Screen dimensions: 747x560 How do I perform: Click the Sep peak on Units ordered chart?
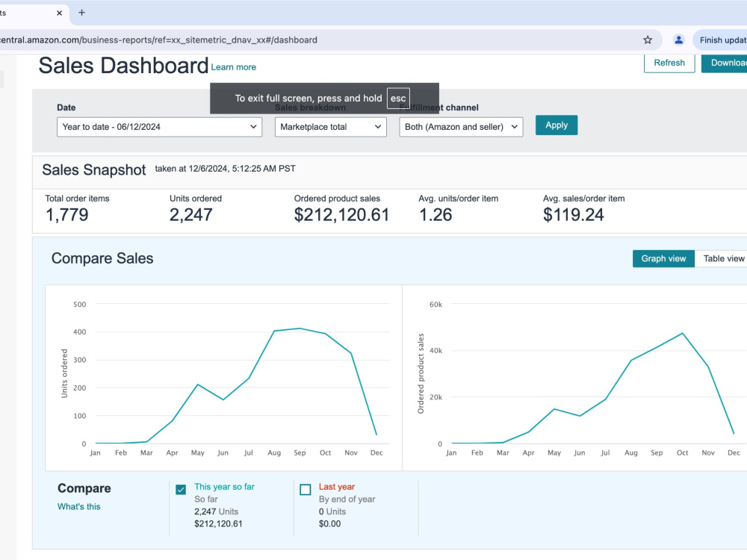300,329
